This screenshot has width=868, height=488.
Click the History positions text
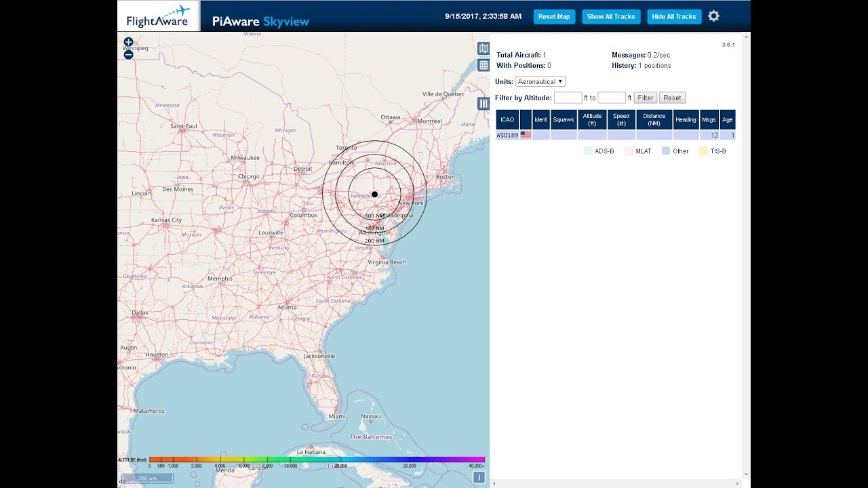[x=642, y=66]
